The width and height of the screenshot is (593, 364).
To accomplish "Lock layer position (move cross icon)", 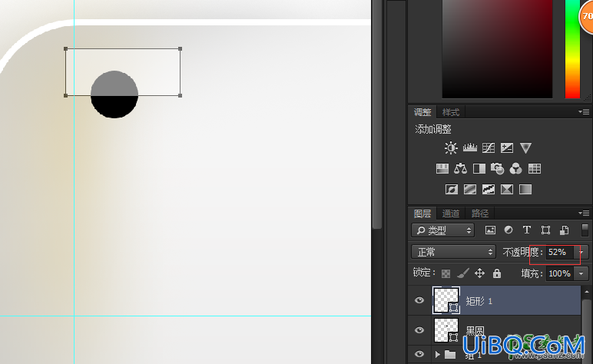I will [x=479, y=273].
